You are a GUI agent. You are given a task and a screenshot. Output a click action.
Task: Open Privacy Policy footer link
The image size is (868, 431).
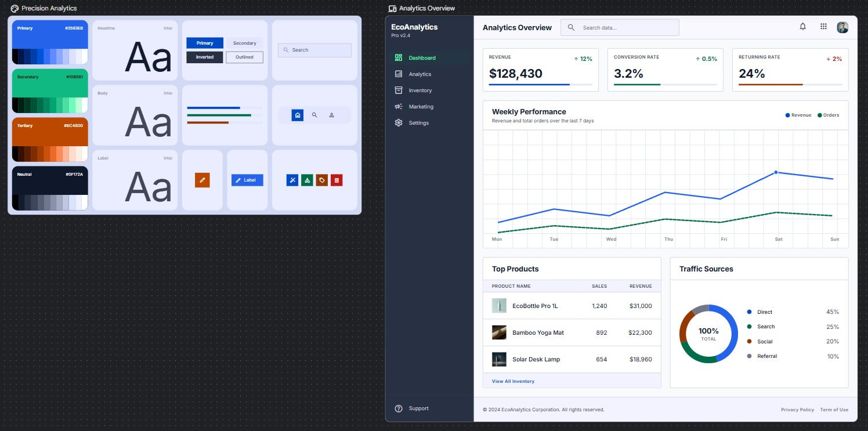coord(797,410)
